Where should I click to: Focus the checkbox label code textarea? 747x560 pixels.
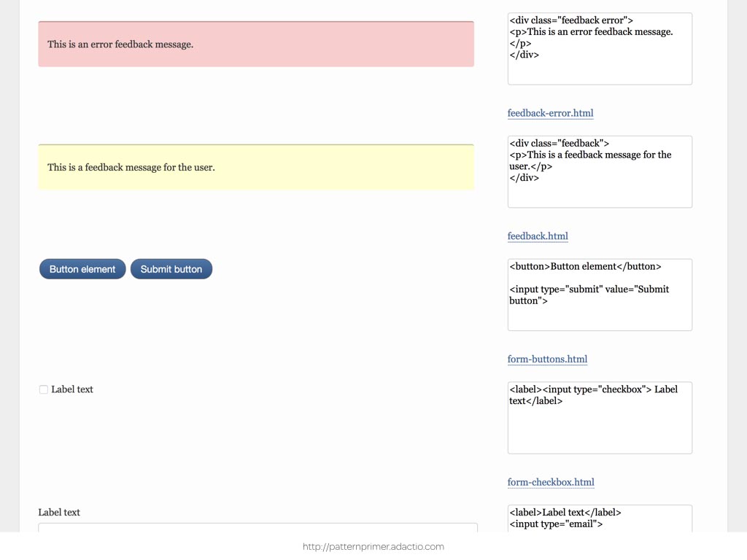tap(600, 418)
